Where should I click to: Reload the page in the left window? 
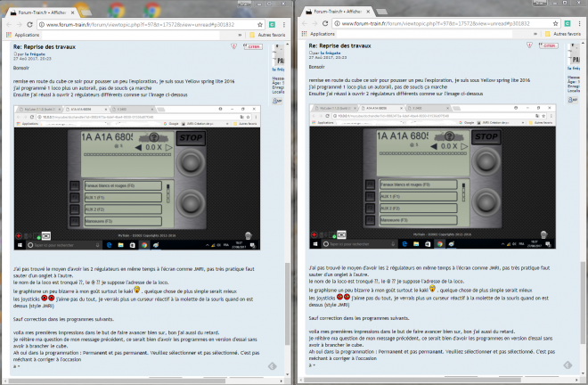(29, 25)
